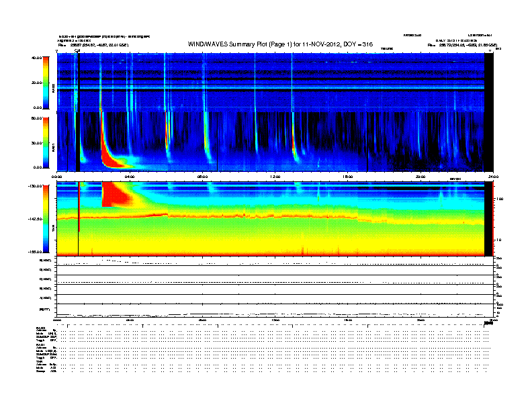Image resolution: width=532 pixels, height=411 pixels.
Task: Click the 20:00 tick below RAD1 spectrogram
Action: [420, 177]
